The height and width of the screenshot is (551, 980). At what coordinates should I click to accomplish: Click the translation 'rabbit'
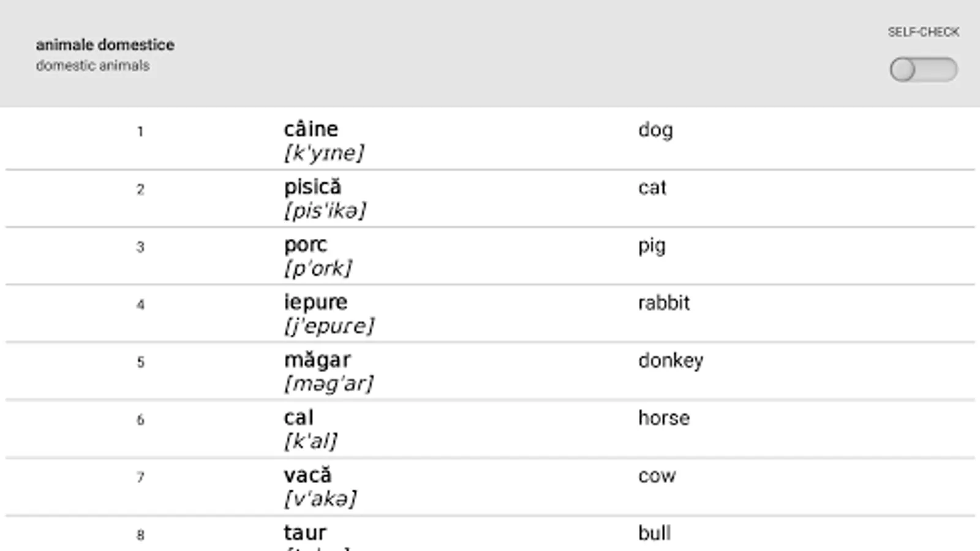coord(663,303)
